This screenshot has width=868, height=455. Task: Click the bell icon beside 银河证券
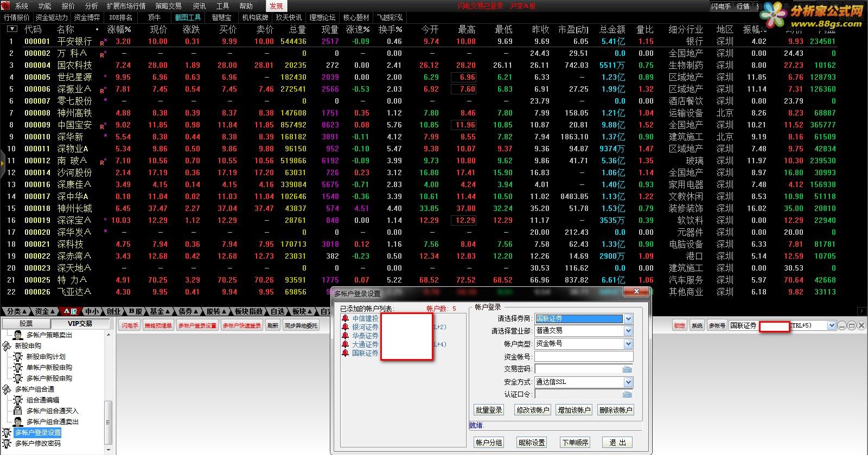point(346,327)
